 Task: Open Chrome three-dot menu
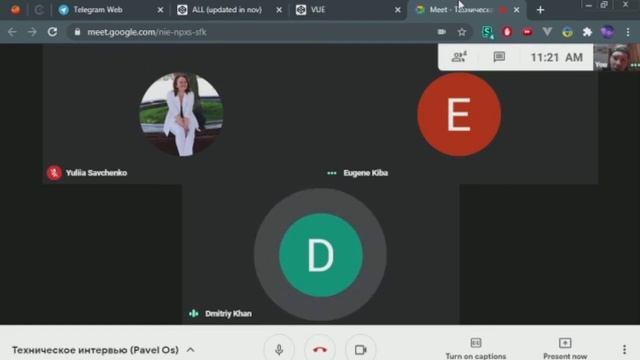click(x=628, y=32)
